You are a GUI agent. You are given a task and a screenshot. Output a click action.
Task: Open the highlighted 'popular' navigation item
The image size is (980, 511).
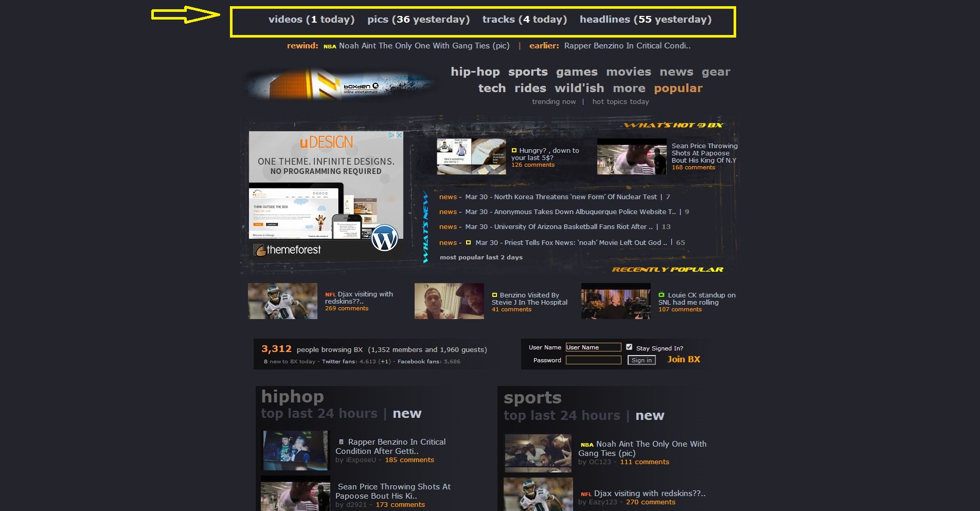coord(678,89)
